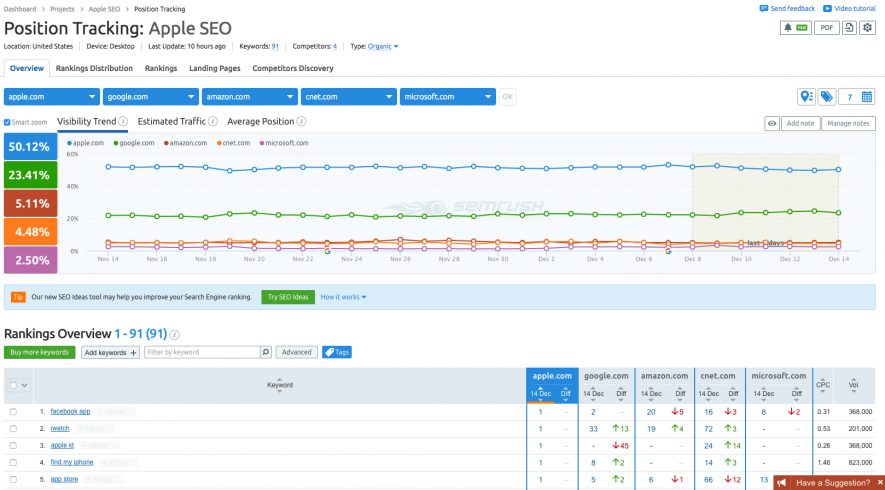Open the 7-day calendar date picker
885x490 pixels.
click(x=857, y=97)
